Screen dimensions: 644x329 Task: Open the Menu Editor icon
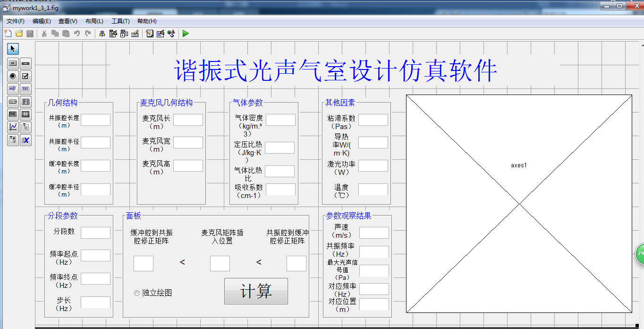pyautogui.click(x=113, y=34)
